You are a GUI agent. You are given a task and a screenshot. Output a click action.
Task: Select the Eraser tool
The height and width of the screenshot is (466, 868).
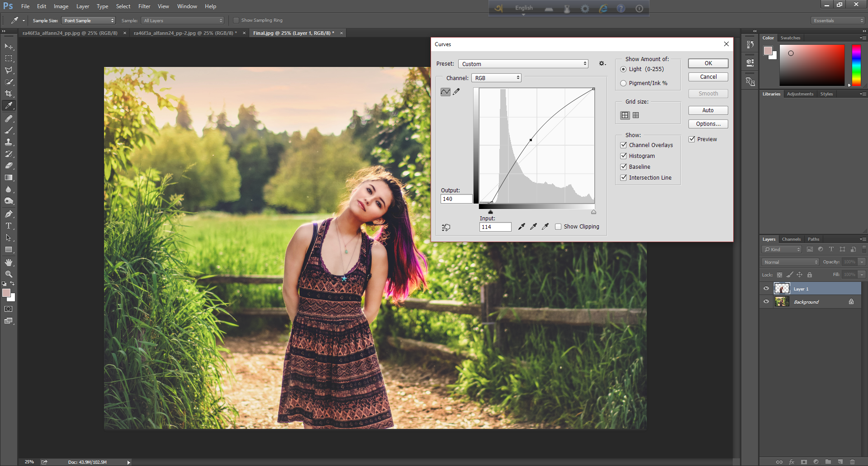(9, 166)
